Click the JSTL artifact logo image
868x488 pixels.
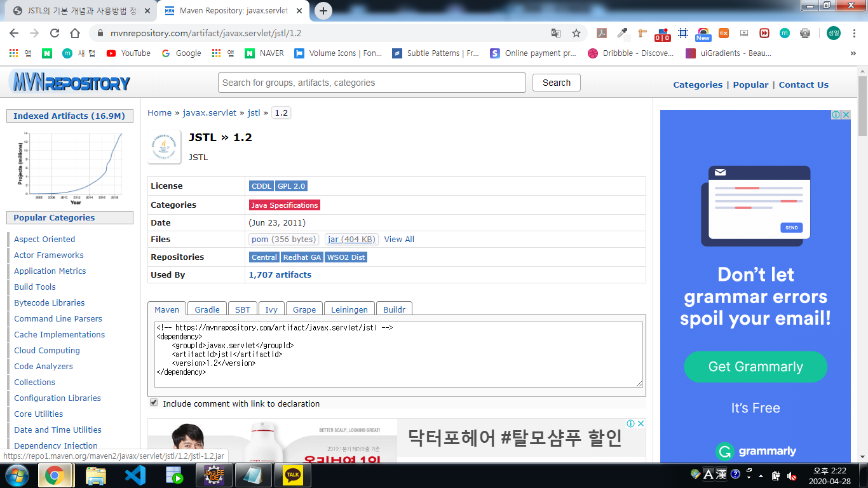[x=165, y=147]
